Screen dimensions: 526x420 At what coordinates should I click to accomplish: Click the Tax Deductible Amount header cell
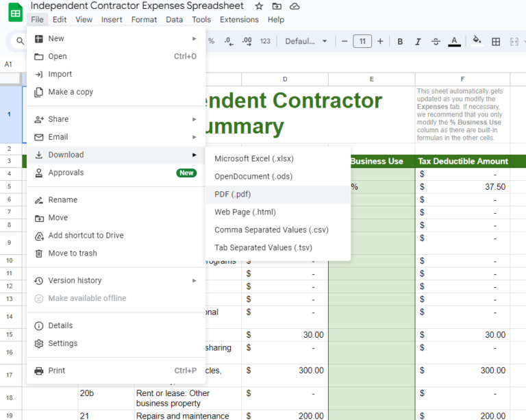(462, 162)
